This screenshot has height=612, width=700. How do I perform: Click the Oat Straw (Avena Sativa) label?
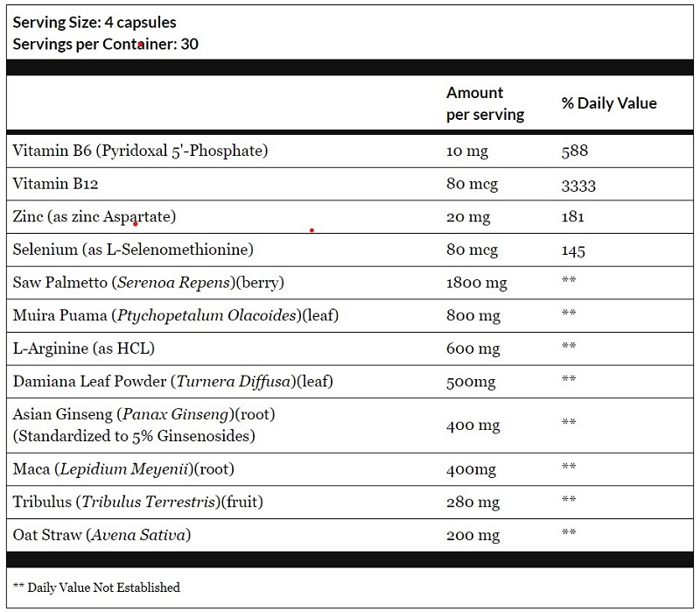pyautogui.click(x=101, y=535)
